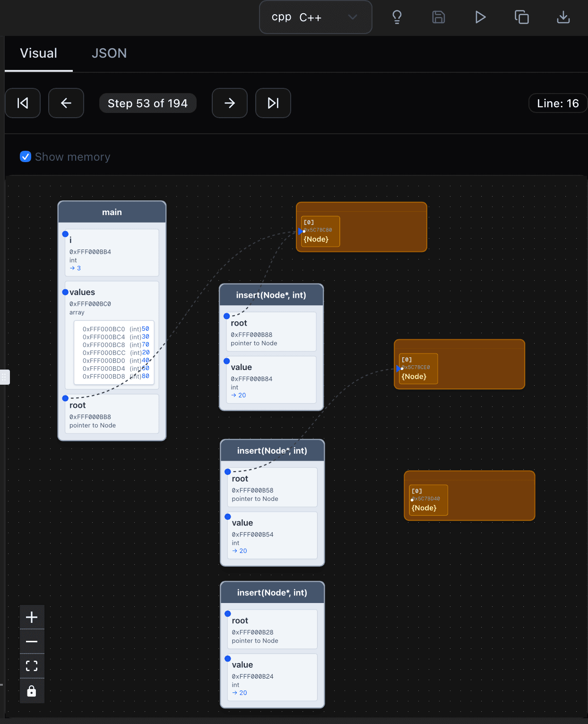The height and width of the screenshot is (724, 588).
Task: Fit the diagram to view
Action: point(32,666)
